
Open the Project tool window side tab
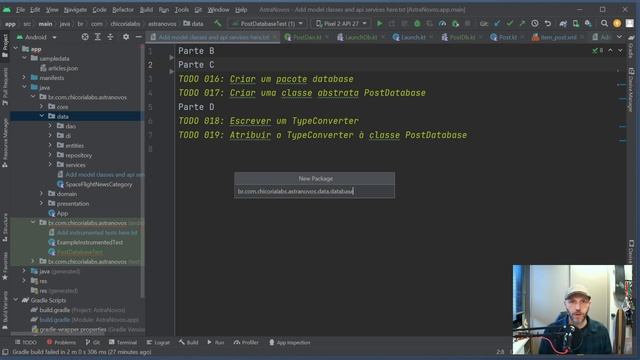click(5, 45)
